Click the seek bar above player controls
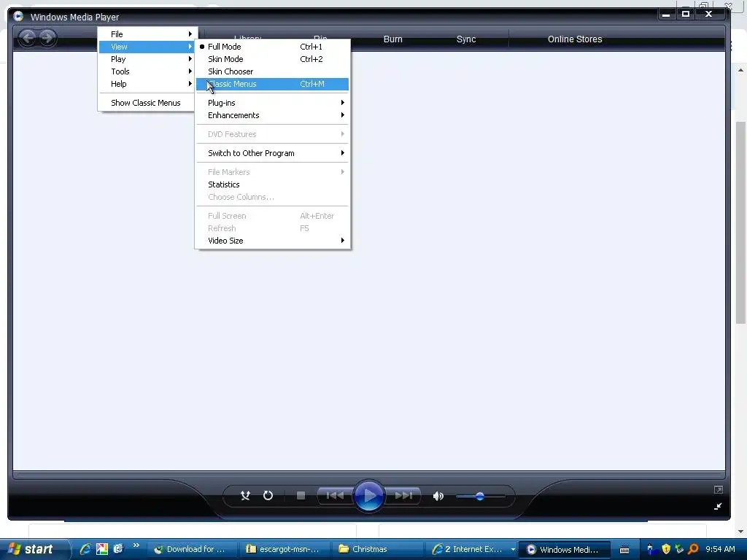Viewport: 747px width, 560px height. tap(368, 475)
